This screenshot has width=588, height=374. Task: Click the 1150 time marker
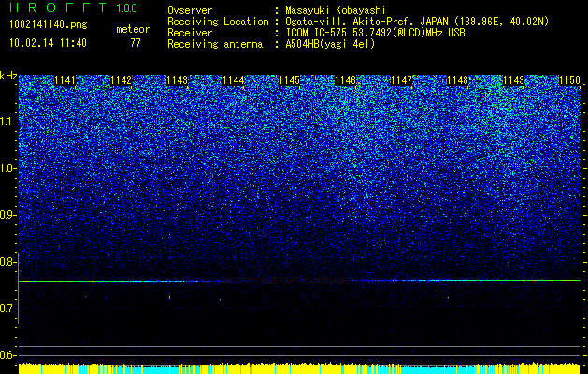569,80
